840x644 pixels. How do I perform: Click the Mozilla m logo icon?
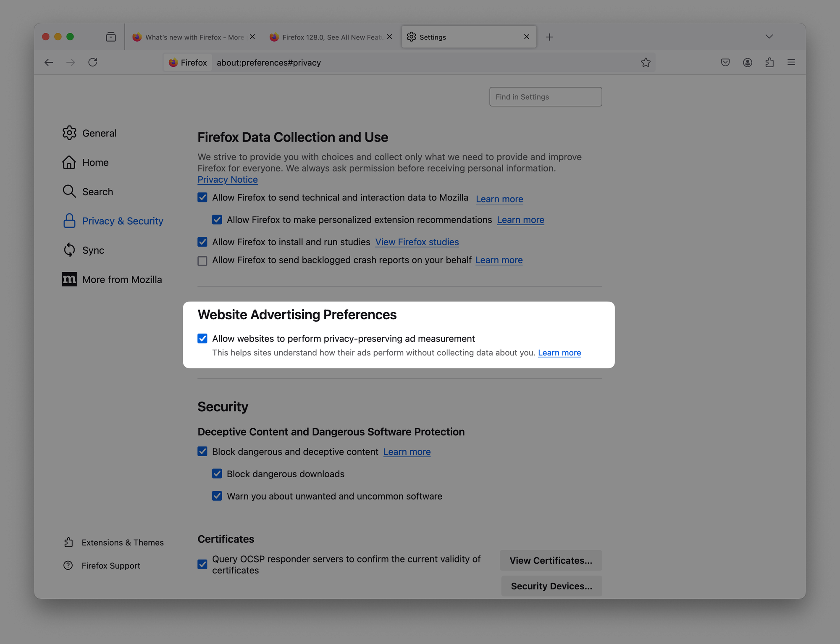tap(69, 279)
